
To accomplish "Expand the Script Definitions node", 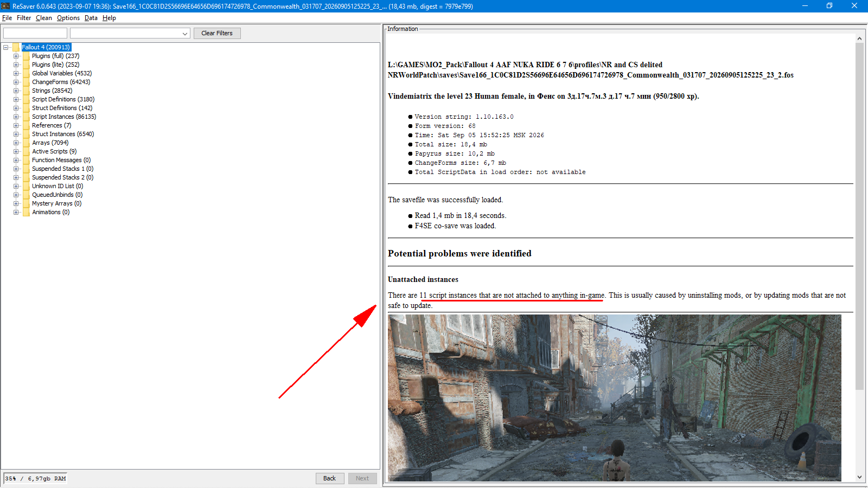I will tap(16, 99).
